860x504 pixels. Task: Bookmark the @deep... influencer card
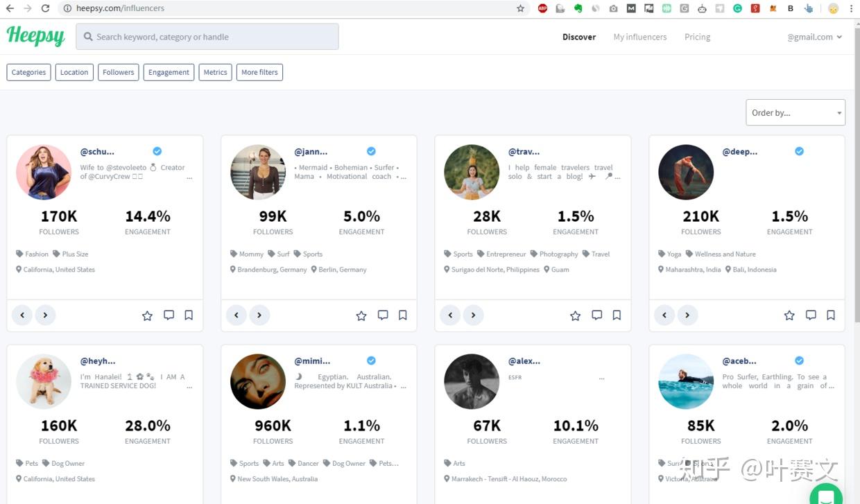[831, 315]
